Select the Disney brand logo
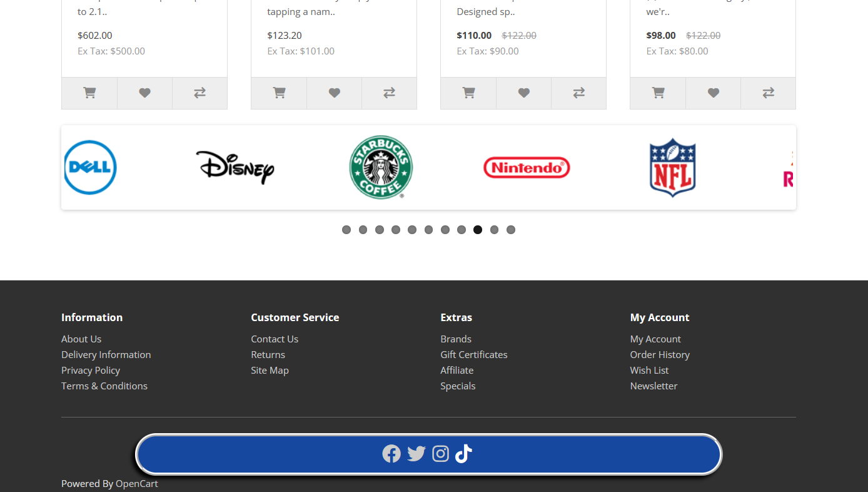The image size is (868, 492). tap(235, 167)
